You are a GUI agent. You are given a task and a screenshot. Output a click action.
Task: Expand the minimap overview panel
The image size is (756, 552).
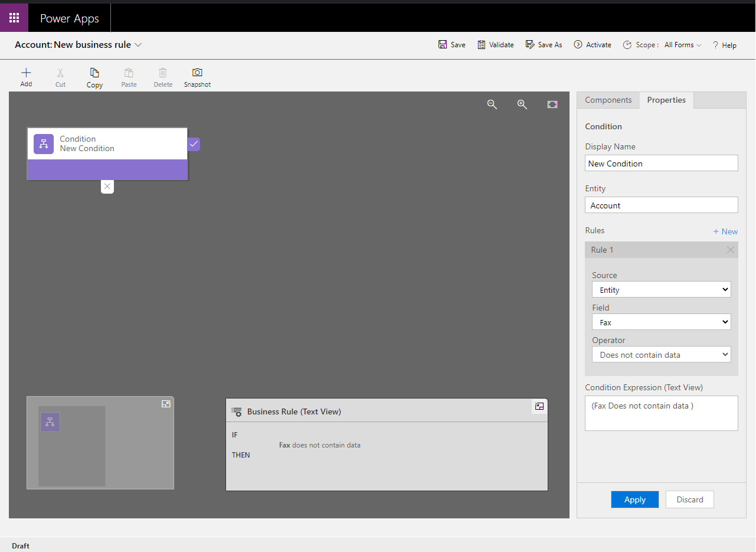(x=166, y=403)
